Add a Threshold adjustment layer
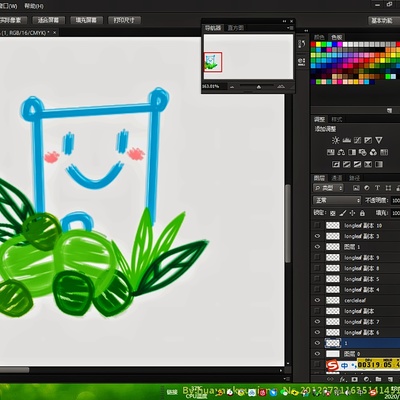 357,164
